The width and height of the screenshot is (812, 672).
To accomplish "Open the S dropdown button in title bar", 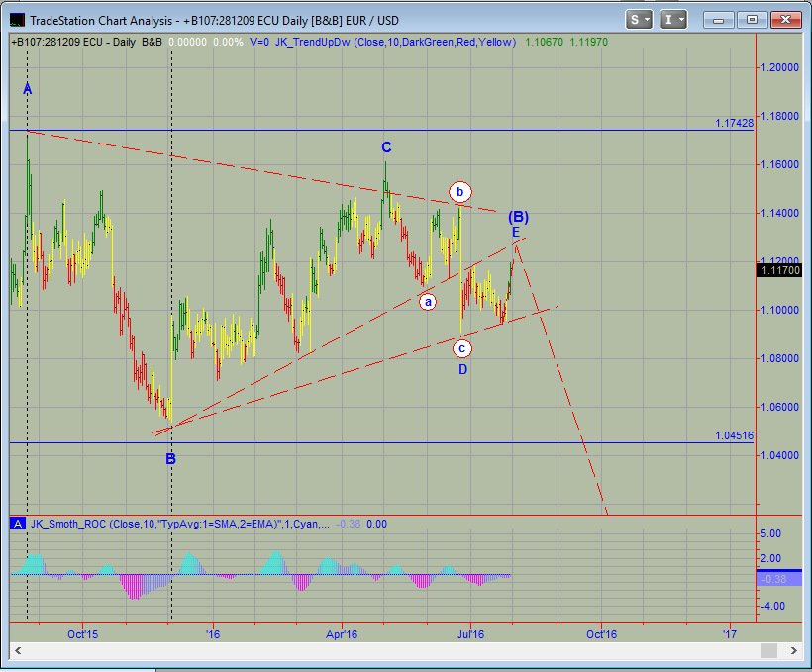I will point(639,20).
